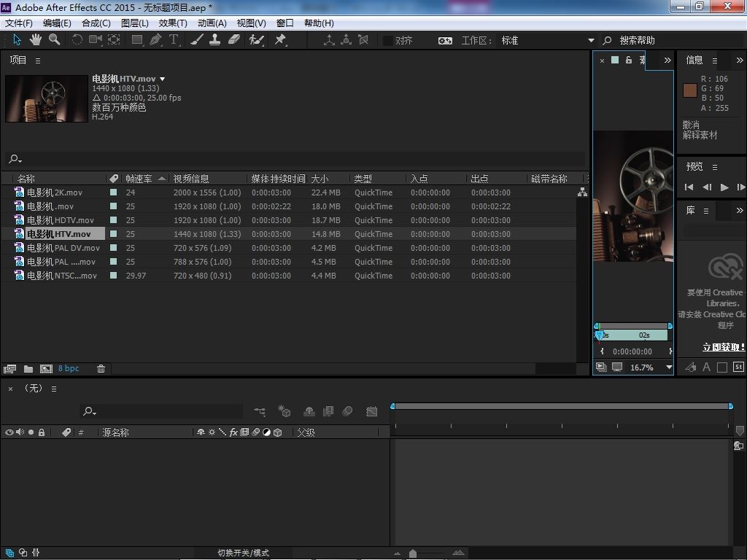Open the 效果(T) menu

(173, 23)
